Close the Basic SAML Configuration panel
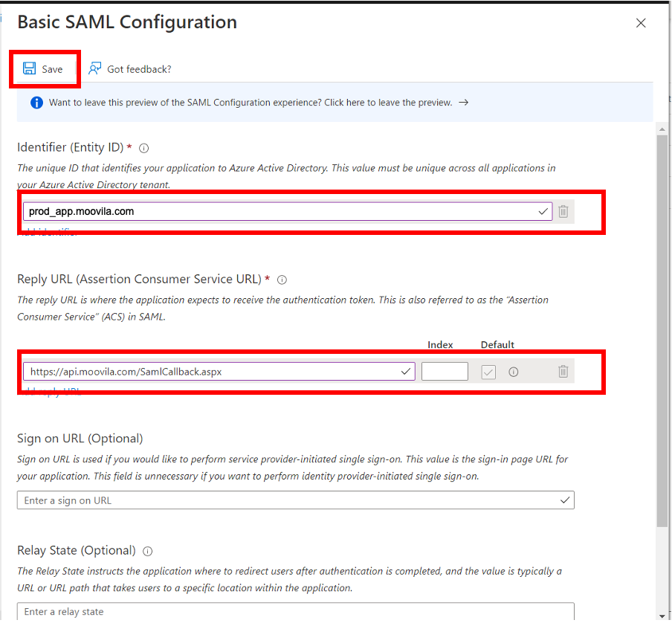This screenshot has height=623, width=672. click(641, 23)
